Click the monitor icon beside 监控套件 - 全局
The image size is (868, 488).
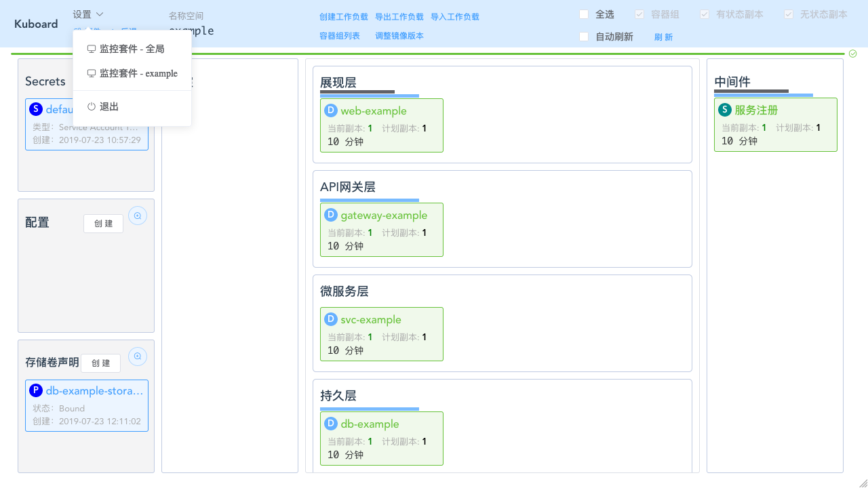(x=91, y=47)
